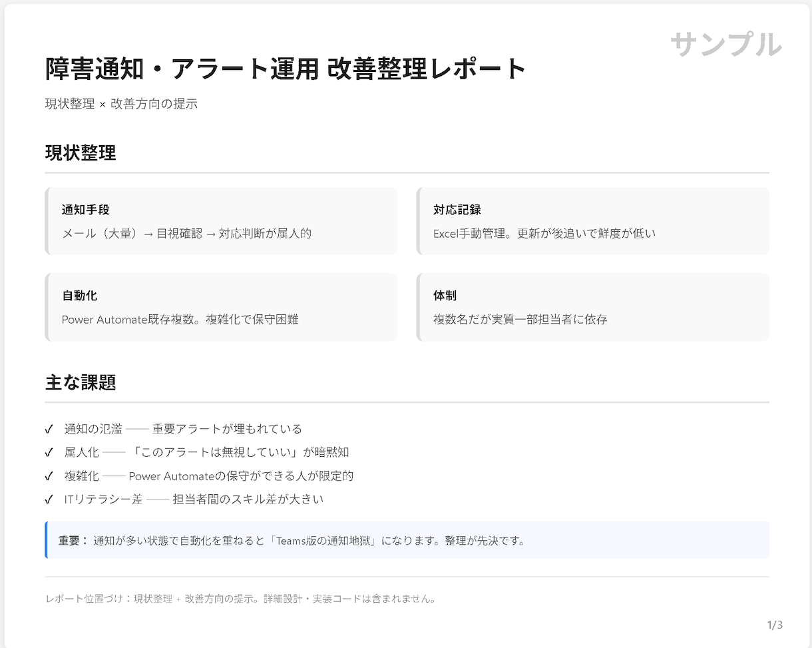Screen dimensions: 812x648
Task: Select the 対応記録 card title
Action: click(457, 210)
